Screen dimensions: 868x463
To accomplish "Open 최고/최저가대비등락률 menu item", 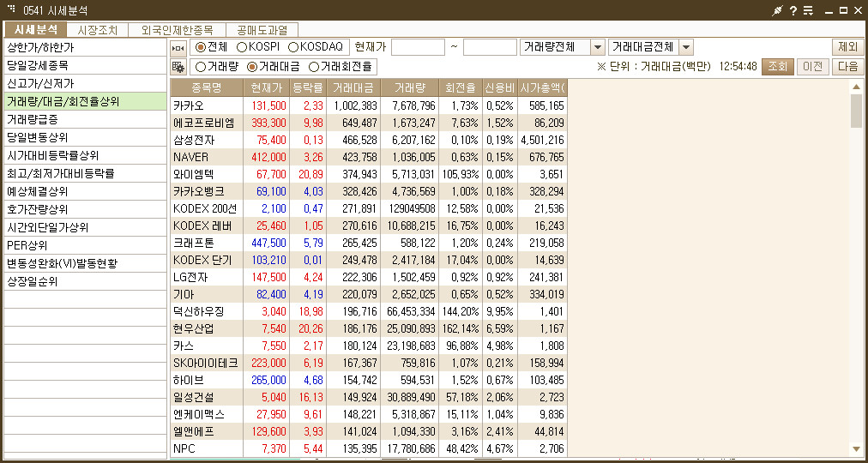I will (85, 174).
